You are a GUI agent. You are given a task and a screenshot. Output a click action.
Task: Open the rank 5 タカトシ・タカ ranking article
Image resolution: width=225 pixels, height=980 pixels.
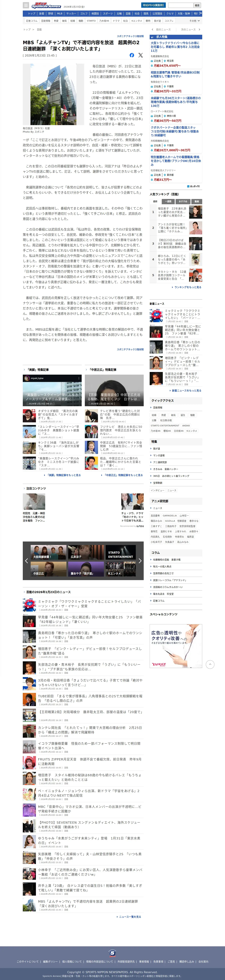[176, 275]
